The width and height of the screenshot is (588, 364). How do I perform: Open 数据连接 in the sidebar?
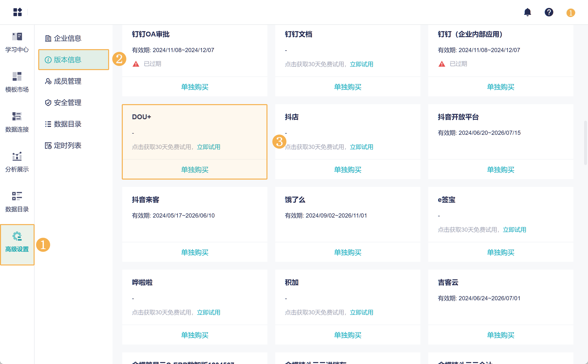[17, 122]
